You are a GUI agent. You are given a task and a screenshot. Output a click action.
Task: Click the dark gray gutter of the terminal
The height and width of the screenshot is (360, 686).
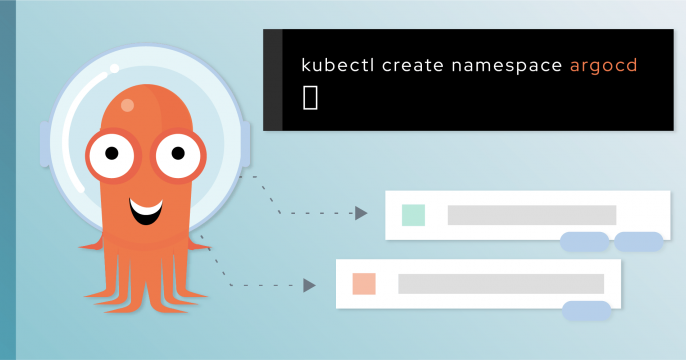273,80
